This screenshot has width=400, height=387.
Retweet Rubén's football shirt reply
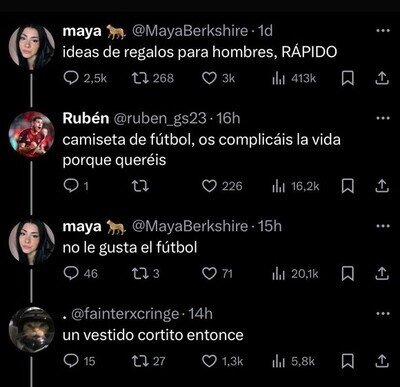pyautogui.click(x=140, y=186)
